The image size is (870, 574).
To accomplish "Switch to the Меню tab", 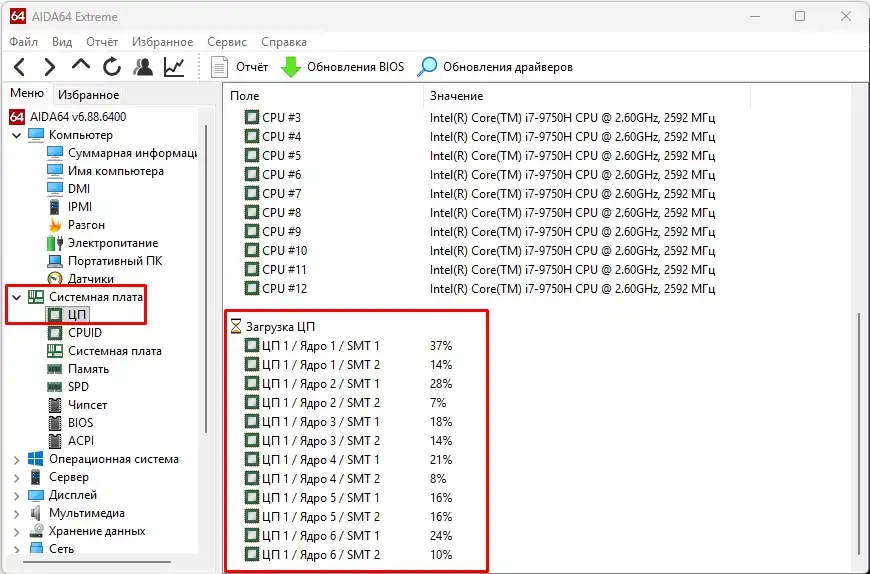I will click(27, 93).
